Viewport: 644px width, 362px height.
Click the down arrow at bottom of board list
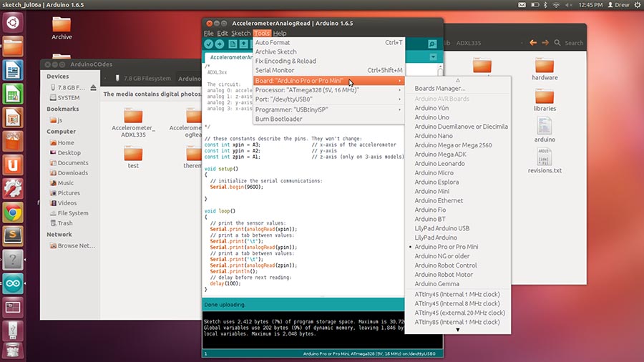pyautogui.click(x=457, y=330)
